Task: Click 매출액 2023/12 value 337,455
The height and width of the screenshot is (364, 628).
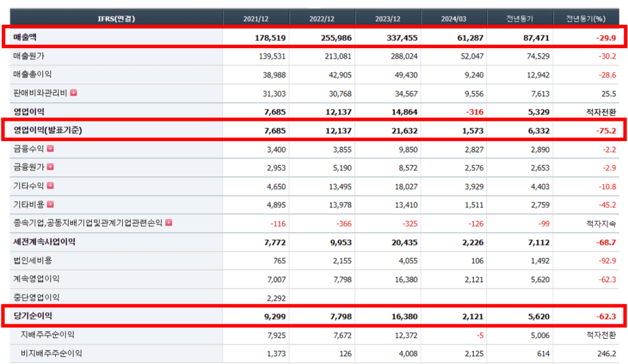Action: [402, 38]
